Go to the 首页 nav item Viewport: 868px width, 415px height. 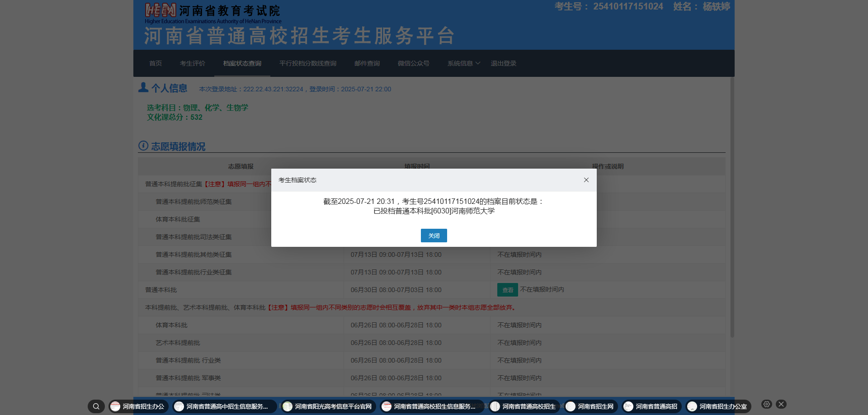156,63
